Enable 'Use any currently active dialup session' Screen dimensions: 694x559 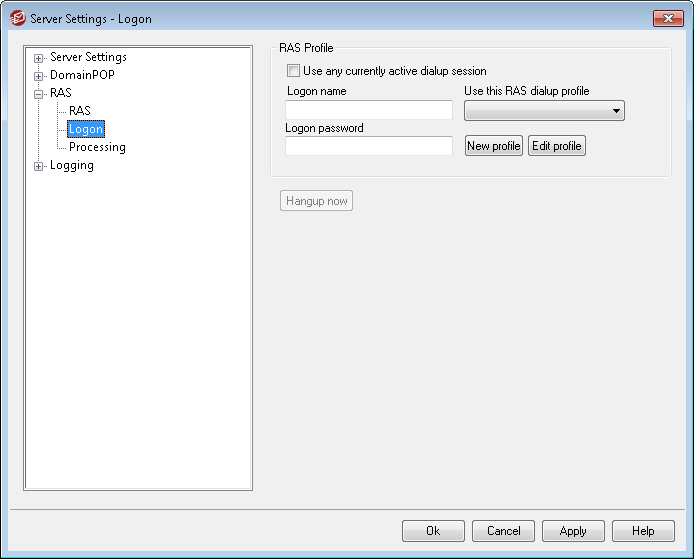pos(293,71)
